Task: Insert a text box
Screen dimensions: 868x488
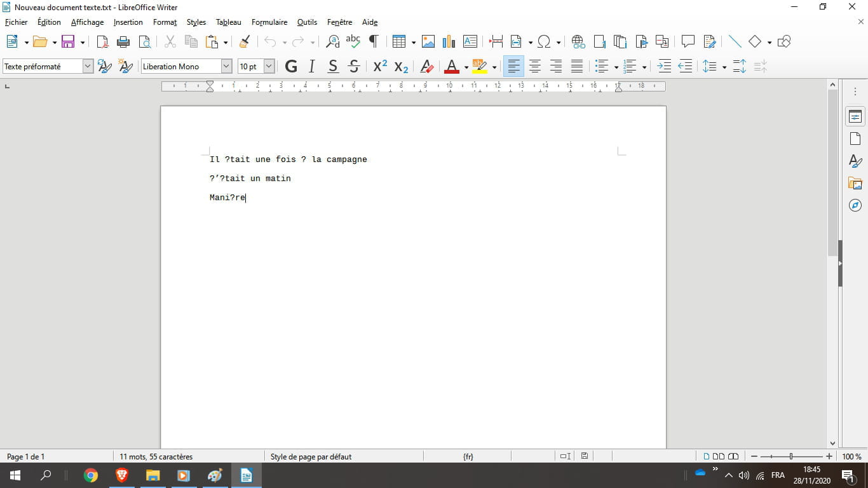Action: [x=470, y=42]
